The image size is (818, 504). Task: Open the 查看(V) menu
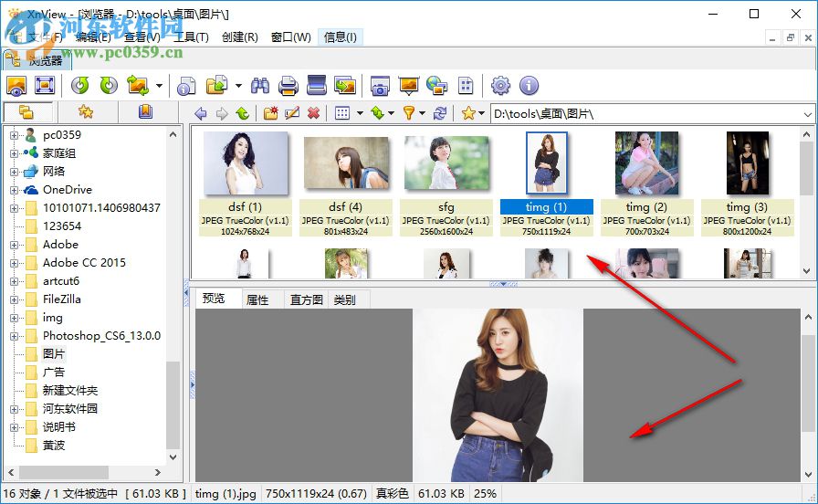142,37
